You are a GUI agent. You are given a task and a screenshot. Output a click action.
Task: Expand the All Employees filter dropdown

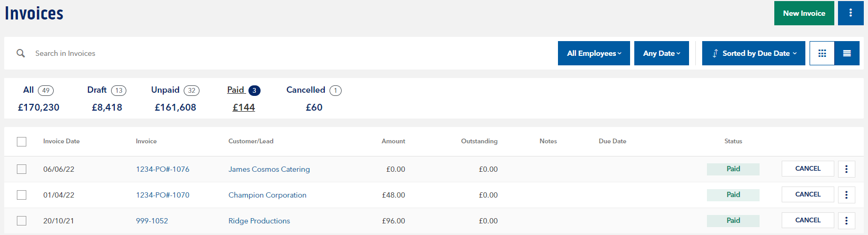tap(594, 53)
